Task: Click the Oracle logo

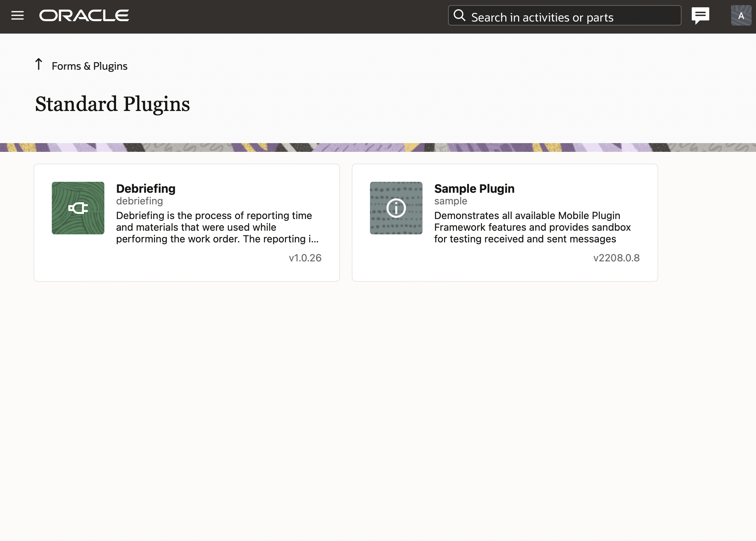Action: coord(84,16)
